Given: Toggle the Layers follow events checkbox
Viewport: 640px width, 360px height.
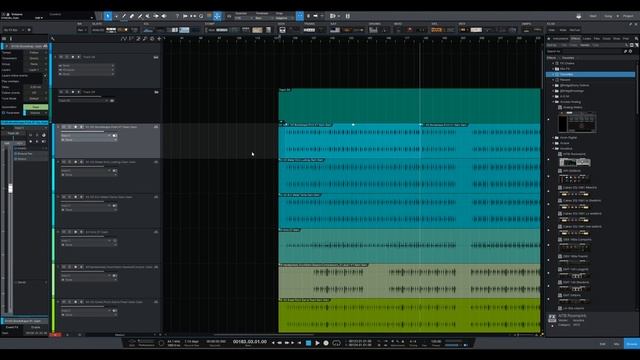Looking at the screenshot, I should (x=45, y=76).
